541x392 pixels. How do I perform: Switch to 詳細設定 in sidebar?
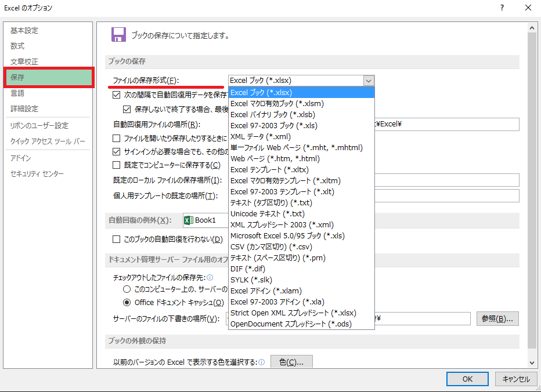pos(24,108)
